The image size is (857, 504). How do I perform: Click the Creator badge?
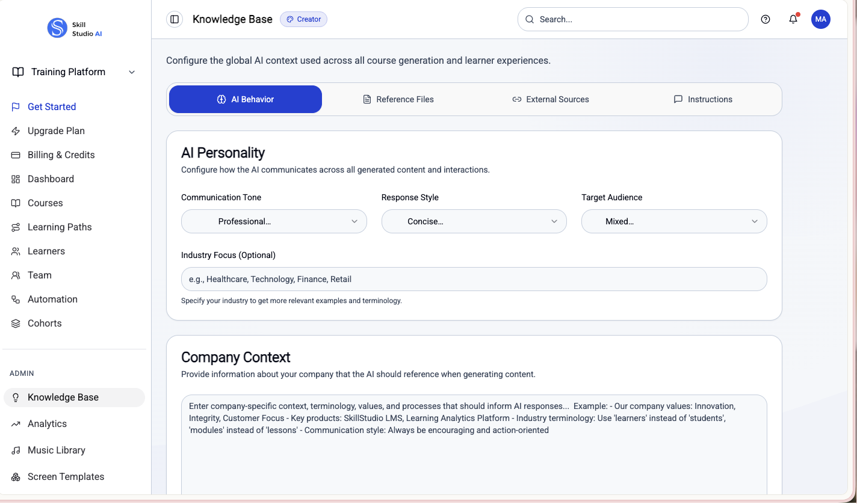click(303, 19)
